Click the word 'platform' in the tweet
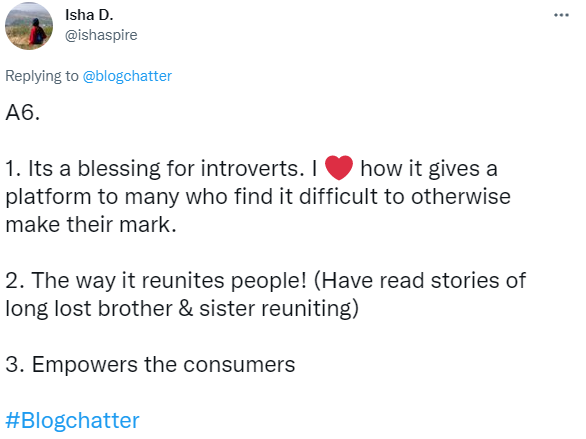586x439 pixels. [48, 197]
